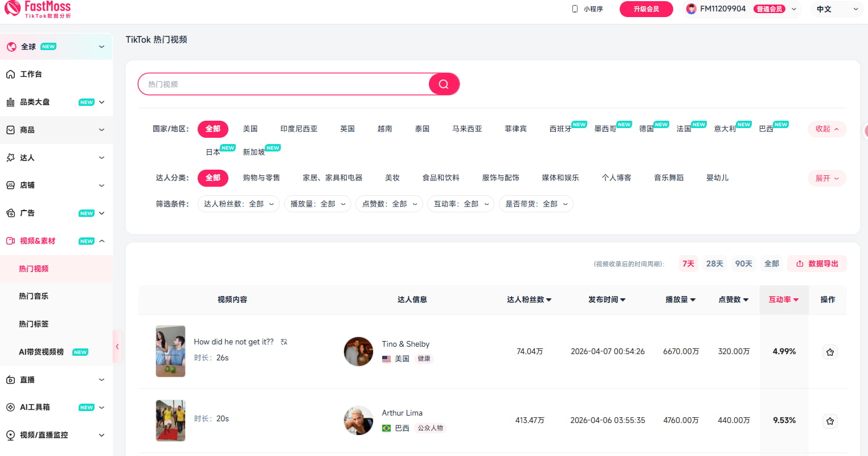Expand the creator category list with 展开
The height and width of the screenshot is (456, 868).
click(826, 178)
